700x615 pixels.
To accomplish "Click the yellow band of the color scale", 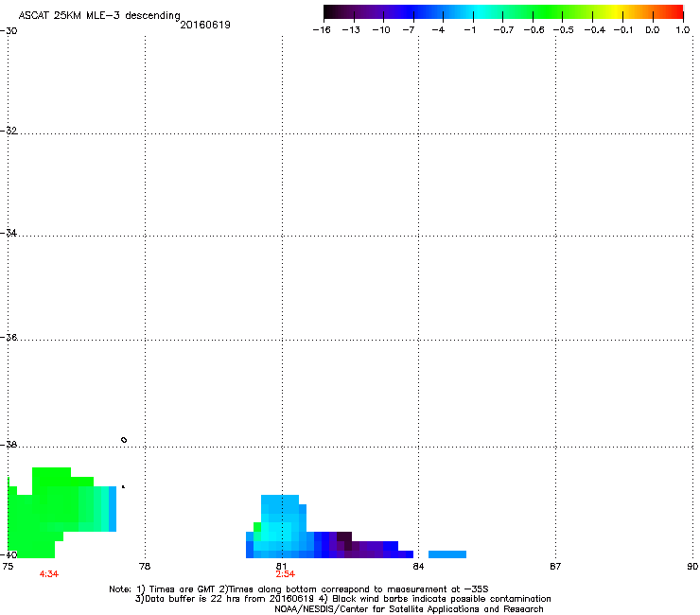I will pyautogui.click(x=616, y=11).
